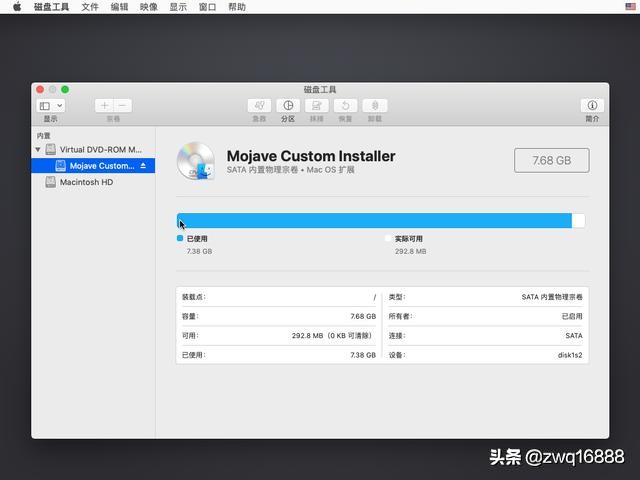
Task: Click the white 实际可用 legend swatch
Action: click(388, 238)
